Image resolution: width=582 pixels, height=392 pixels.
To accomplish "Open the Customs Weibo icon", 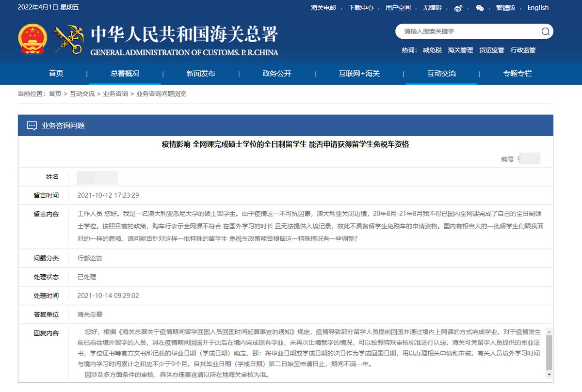I will (457, 8).
